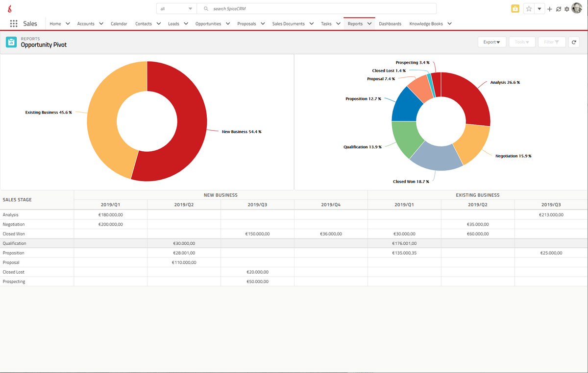The image size is (588, 373).
Task: Open settings via the gear icon
Action: point(567,9)
